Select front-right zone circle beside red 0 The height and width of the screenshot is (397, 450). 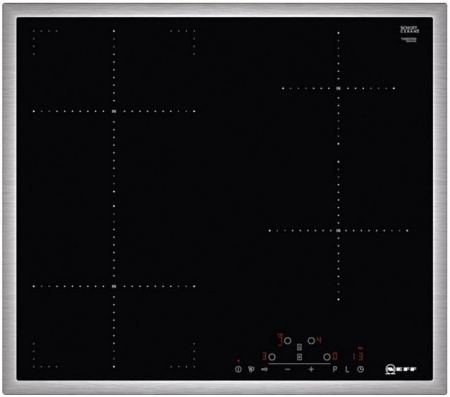[327, 357]
